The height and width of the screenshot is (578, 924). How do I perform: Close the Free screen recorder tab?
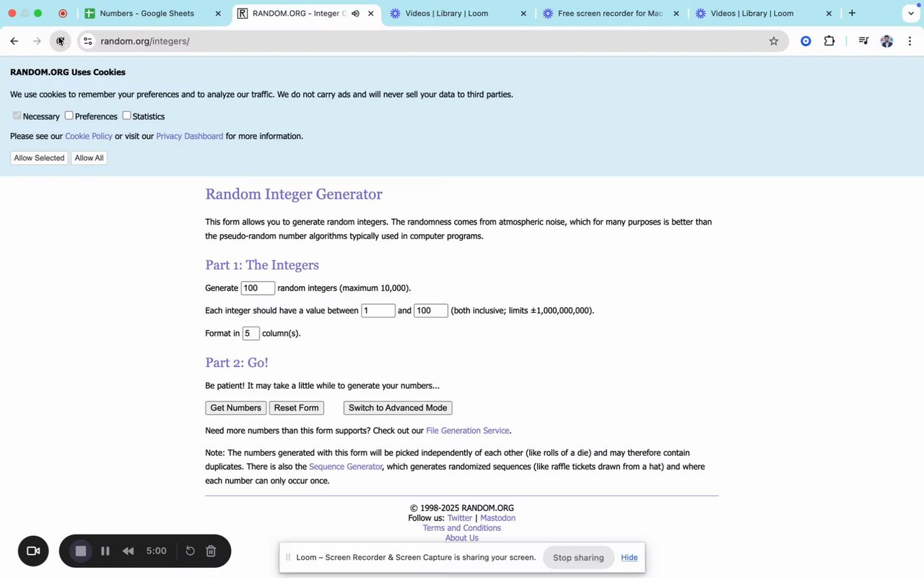[676, 13]
